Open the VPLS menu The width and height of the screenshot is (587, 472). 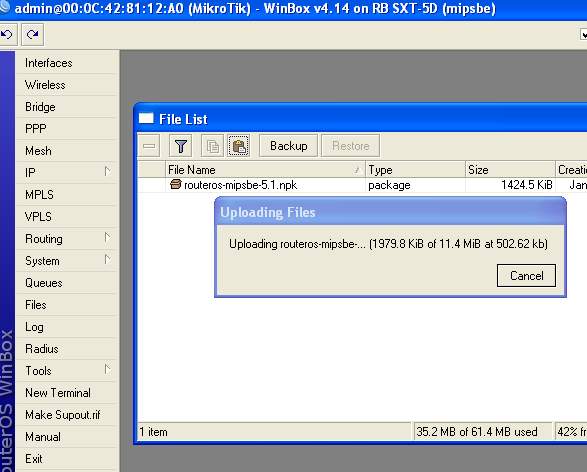coord(67,217)
